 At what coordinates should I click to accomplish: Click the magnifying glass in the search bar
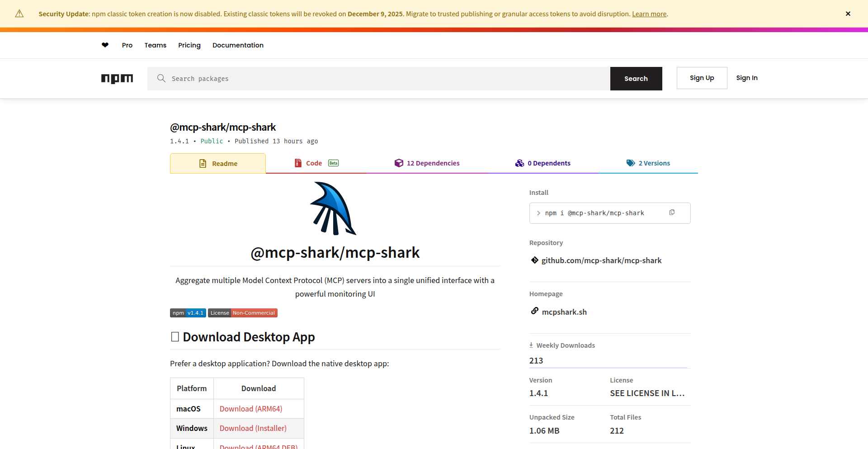coord(161,78)
